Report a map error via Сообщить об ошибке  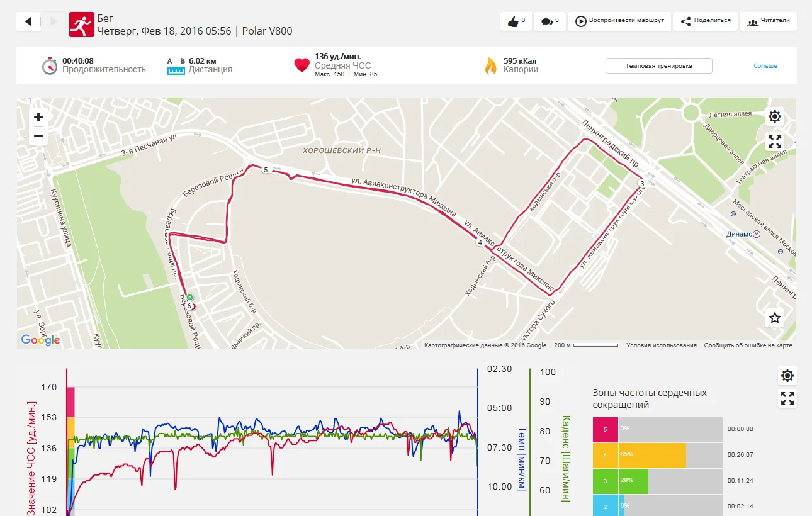(748, 345)
